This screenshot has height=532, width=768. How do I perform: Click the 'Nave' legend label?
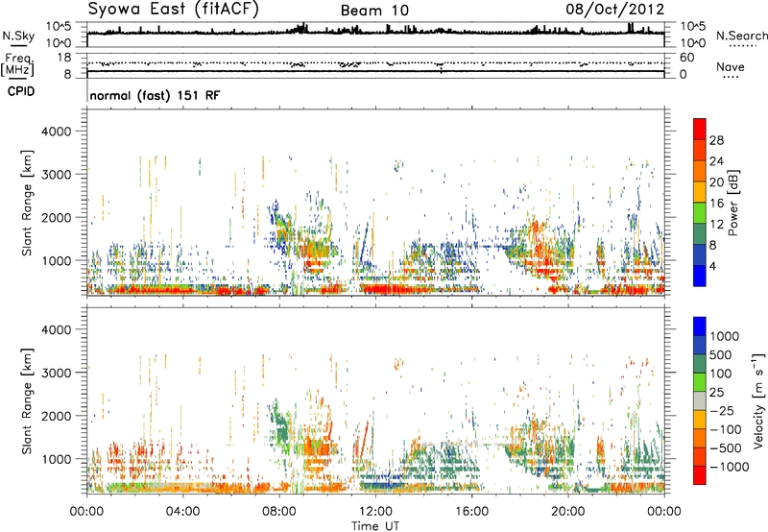[x=731, y=66]
